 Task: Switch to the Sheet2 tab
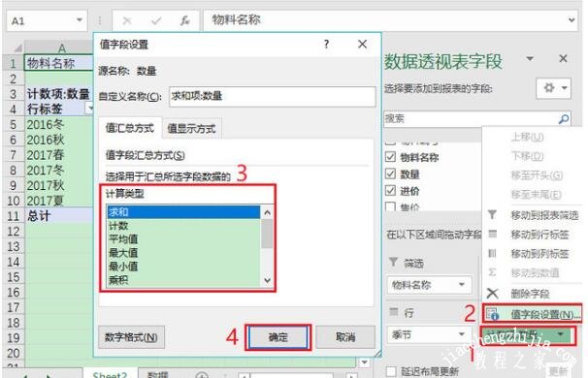tap(110, 374)
